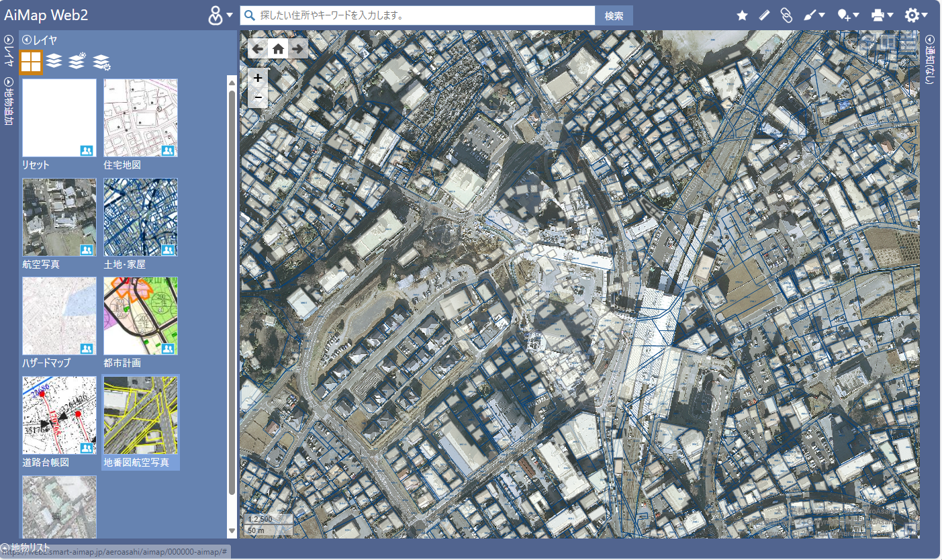Screen dimensions: 942x560
Task: Zoom in with the plus button
Action: point(258,78)
